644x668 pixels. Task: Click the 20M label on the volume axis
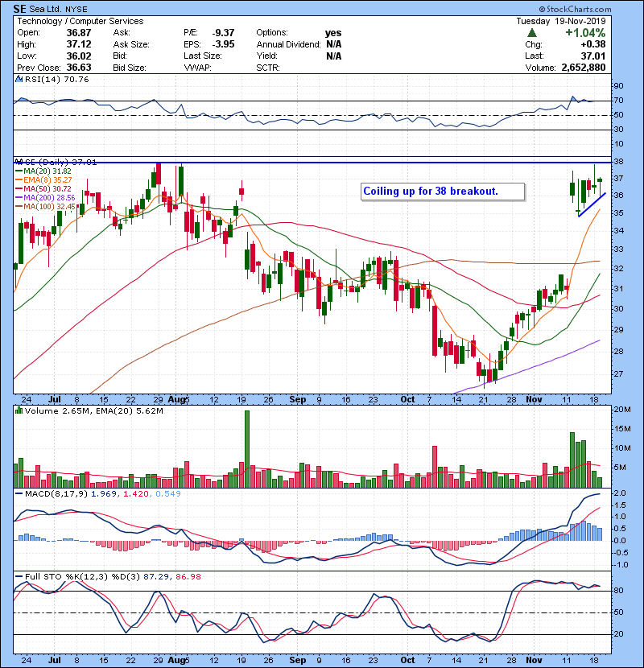(x=621, y=410)
